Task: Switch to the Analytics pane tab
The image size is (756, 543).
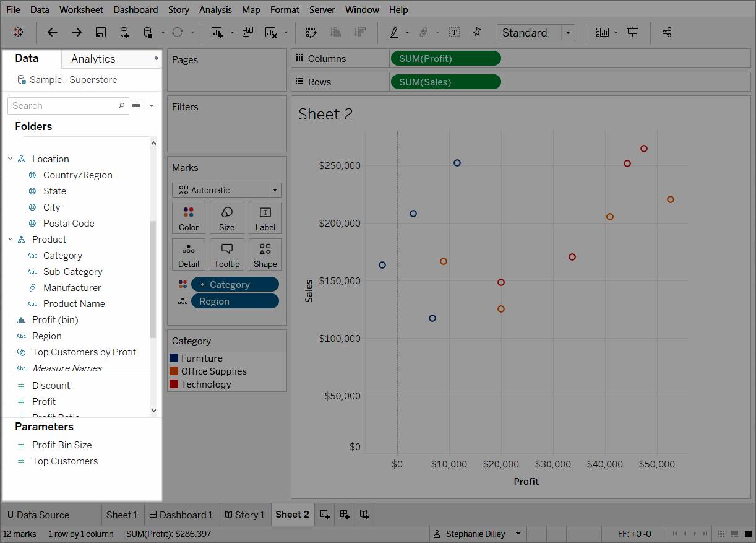Action: 93,59
